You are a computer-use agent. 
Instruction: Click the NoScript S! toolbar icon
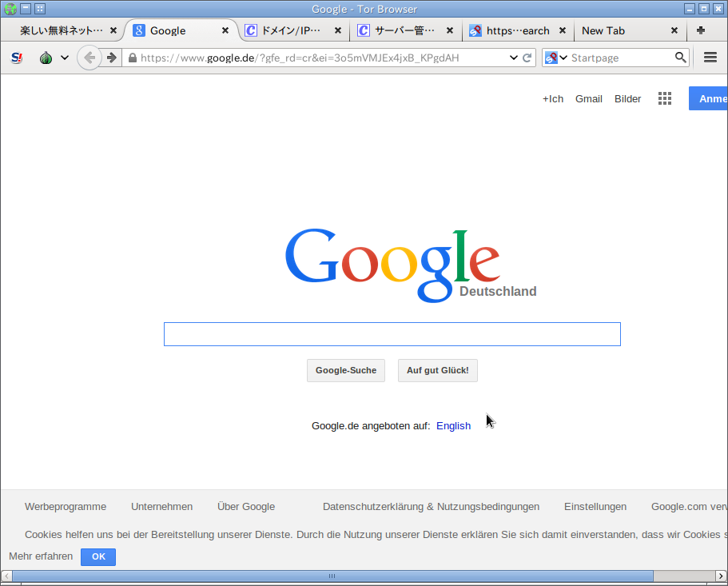(17, 58)
